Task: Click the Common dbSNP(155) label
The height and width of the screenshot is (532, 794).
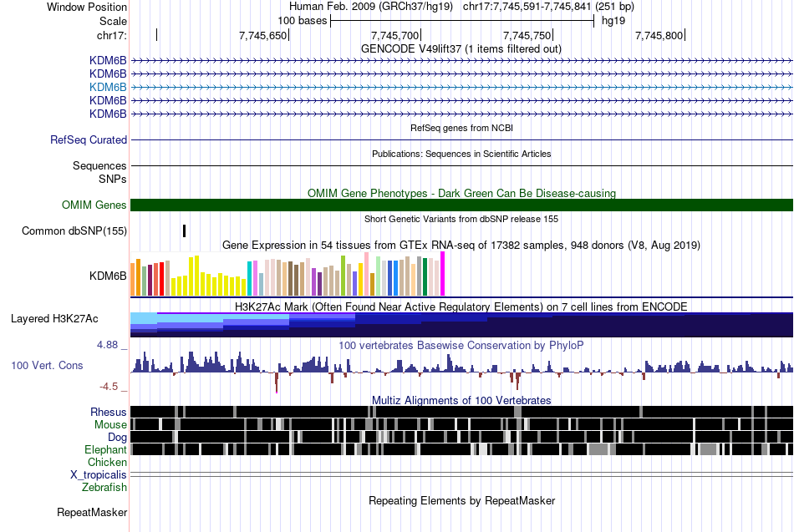Action: (x=74, y=231)
